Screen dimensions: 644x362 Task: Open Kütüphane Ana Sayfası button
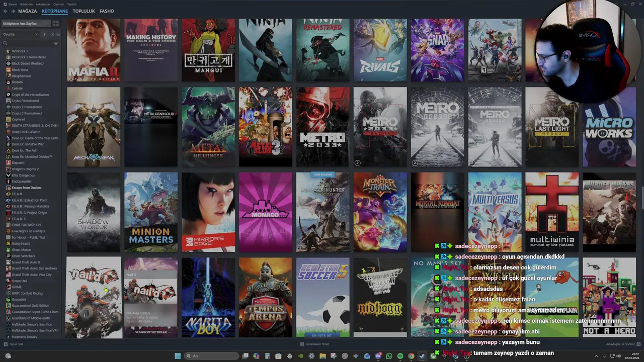[26, 23]
